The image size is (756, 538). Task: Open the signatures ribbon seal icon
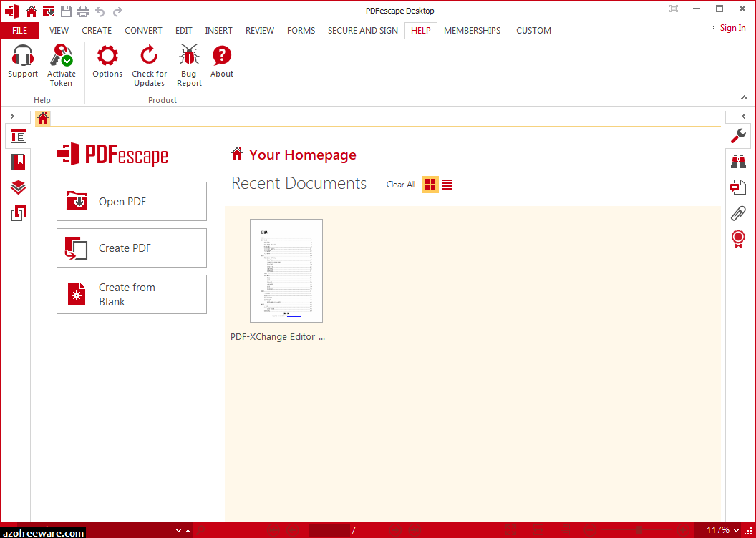pyautogui.click(x=738, y=239)
